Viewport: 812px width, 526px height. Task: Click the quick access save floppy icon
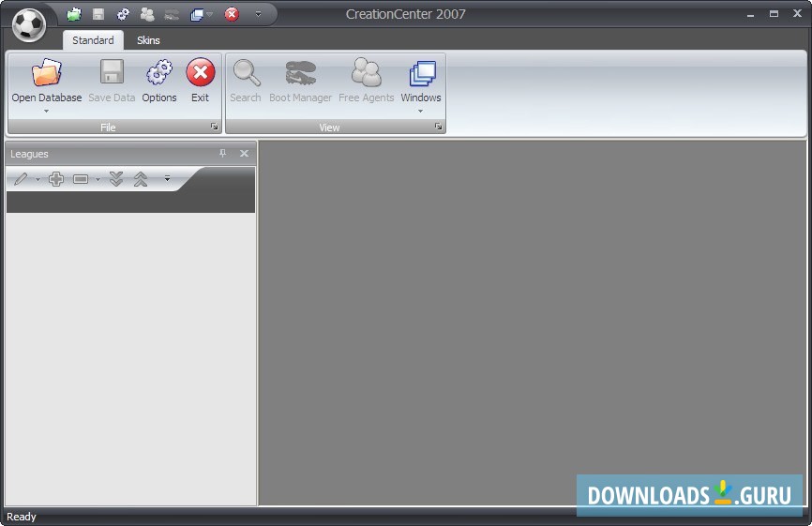[98, 14]
